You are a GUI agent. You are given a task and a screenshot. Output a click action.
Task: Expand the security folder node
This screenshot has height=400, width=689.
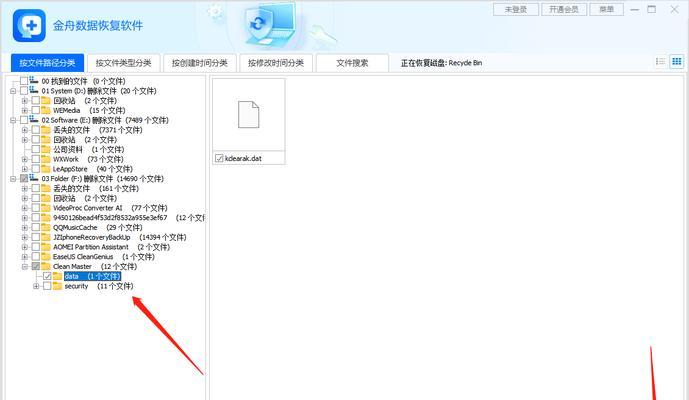(x=36, y=287)
